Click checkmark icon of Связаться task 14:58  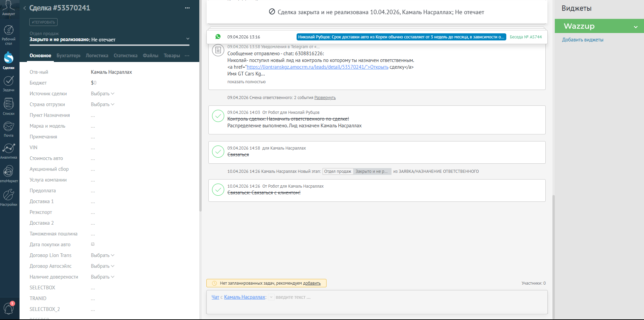coord(218,152)
